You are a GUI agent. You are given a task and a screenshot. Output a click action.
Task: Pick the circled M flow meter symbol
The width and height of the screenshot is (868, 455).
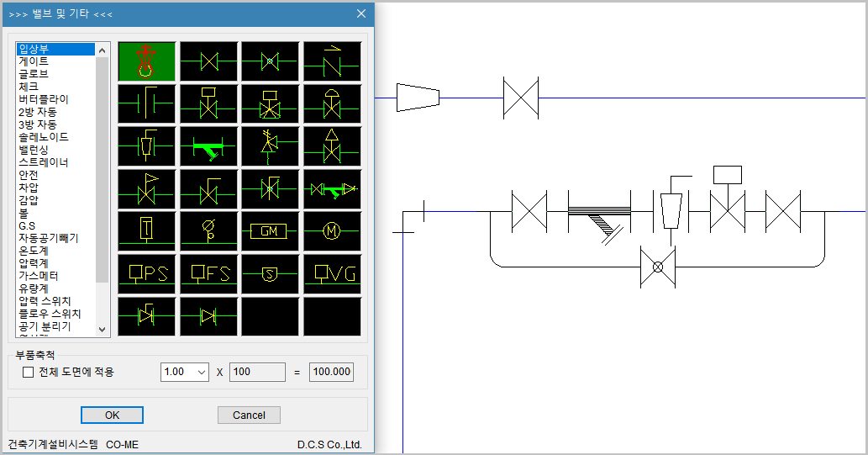point(332,231)
